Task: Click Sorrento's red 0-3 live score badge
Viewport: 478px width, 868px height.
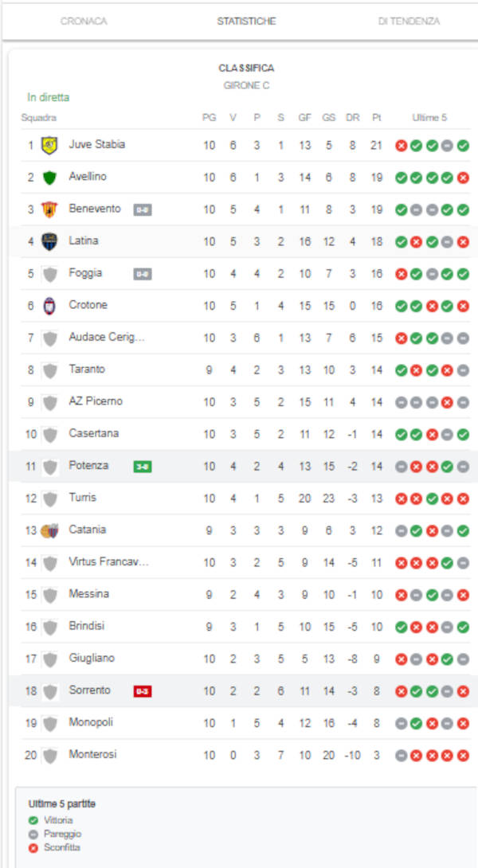Action: coord(142,691)
